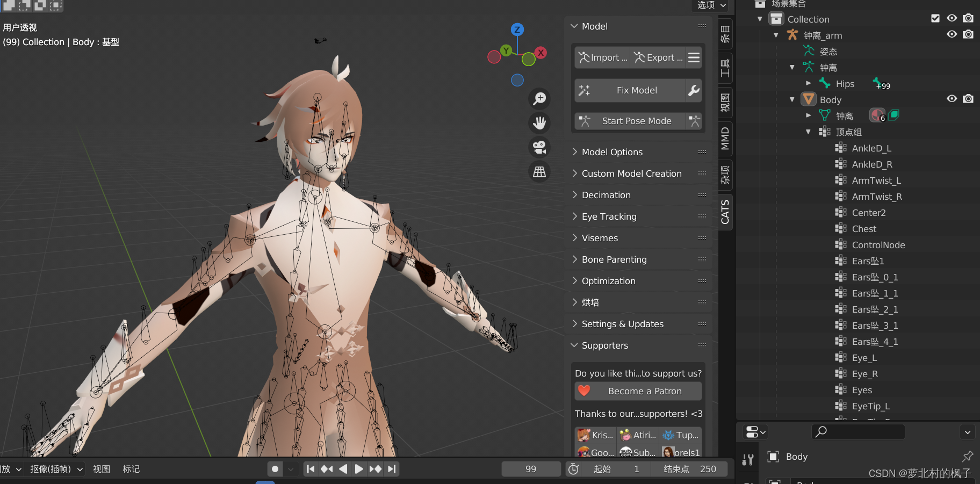
Task: Click the Body mesh triangle icon
Action: coord(808,99)
